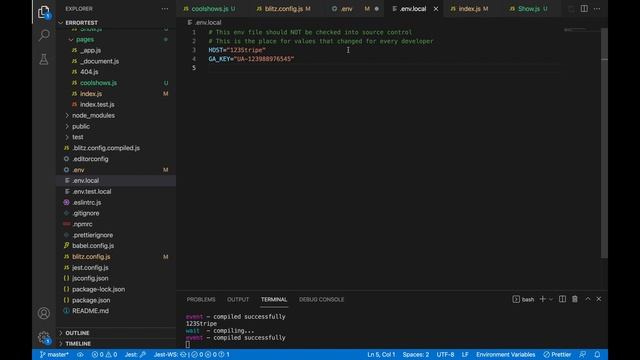Open terminal launch profile dropdown arrow
640x360 pixels.
pos(551,300)
